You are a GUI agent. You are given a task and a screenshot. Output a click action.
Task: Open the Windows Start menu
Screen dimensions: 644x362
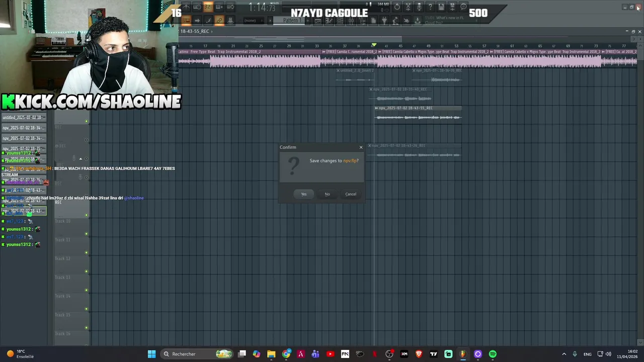[x=151, y=354]
